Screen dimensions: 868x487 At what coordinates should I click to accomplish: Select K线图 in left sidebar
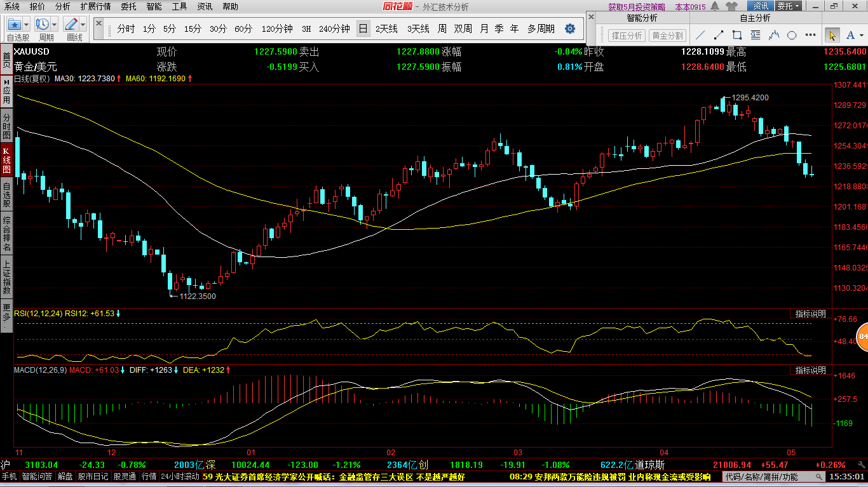6,161
